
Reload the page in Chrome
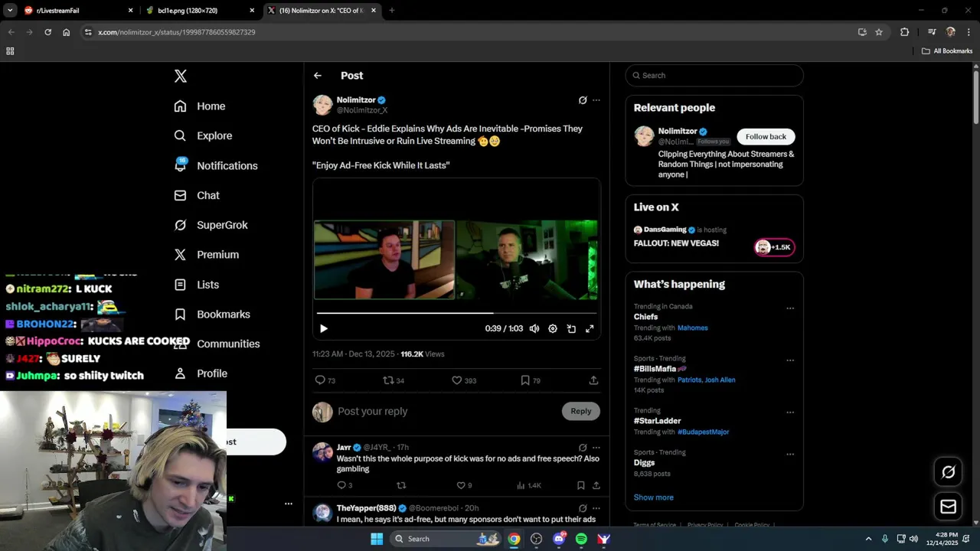click(47, 32)
